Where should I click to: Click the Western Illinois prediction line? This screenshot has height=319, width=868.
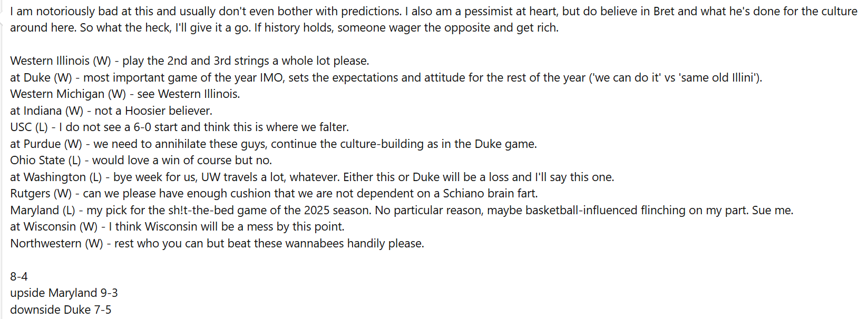[189, 61]
